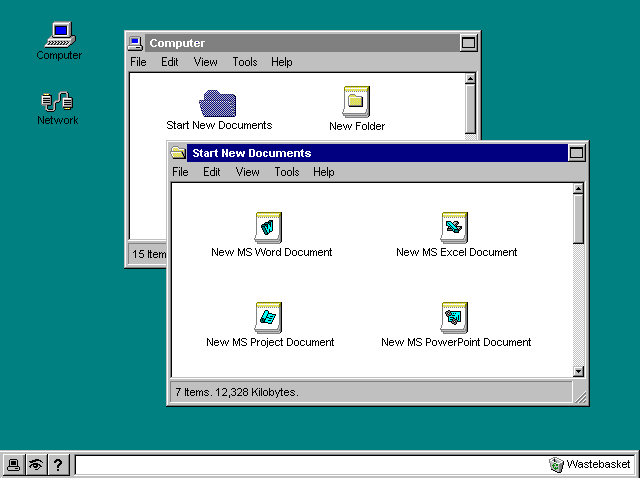Maximize the Computer window
This screenshot has height=478, width=640.
click(469, 43)
